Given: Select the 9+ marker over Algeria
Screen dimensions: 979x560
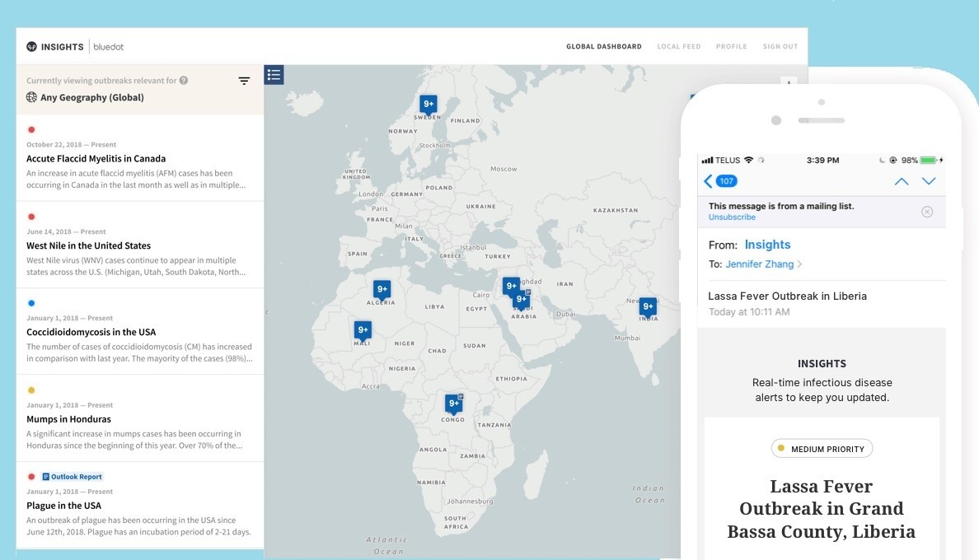Looking at the screenshot, I should (382, 289).
